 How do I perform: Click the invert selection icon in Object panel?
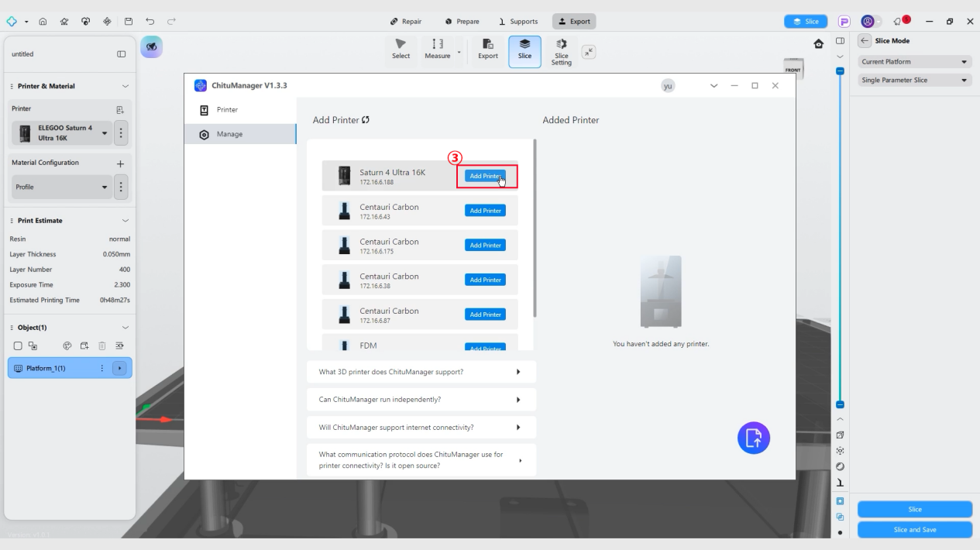click(x=32, y=345)
